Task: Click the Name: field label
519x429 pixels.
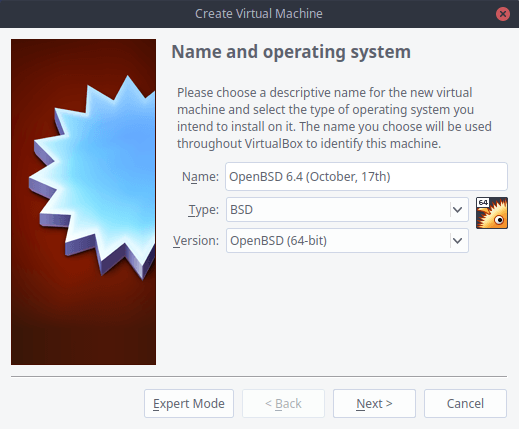Action: tap(200, 177)
